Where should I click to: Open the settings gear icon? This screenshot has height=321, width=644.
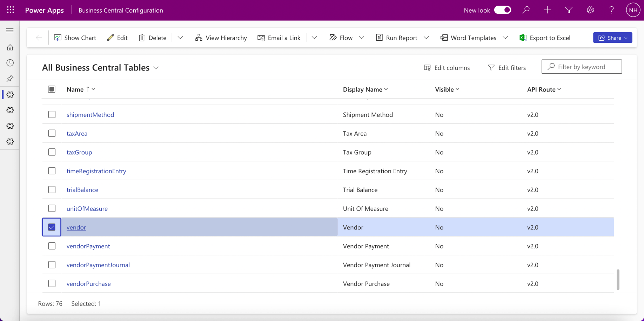coord(590,10)
